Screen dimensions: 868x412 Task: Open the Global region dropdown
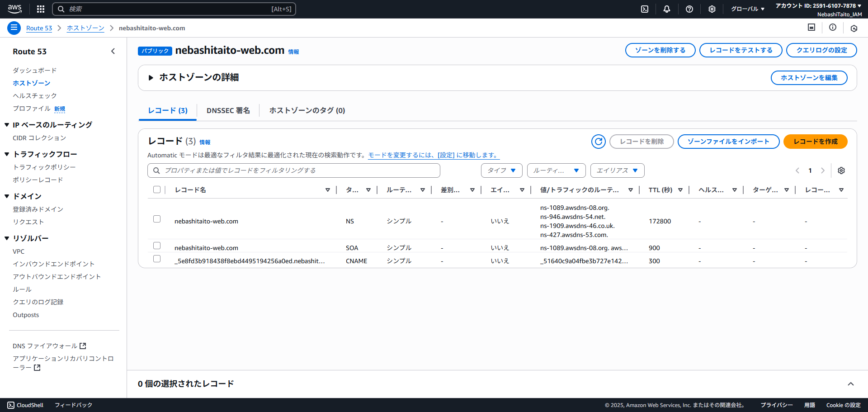pyautogui.click(x=748, y=9)
